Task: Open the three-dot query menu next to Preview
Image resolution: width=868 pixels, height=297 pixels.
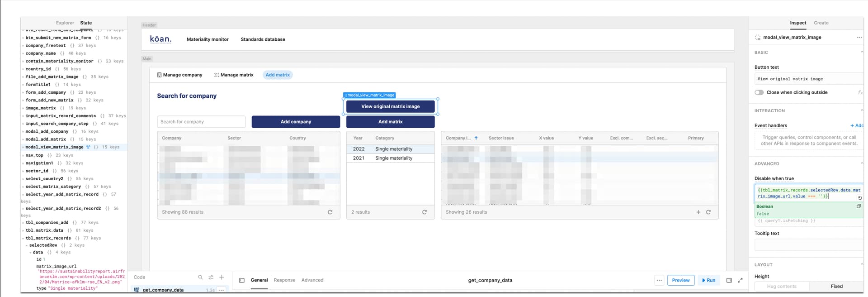Action: pyautogui.click(x=659, y=280)
